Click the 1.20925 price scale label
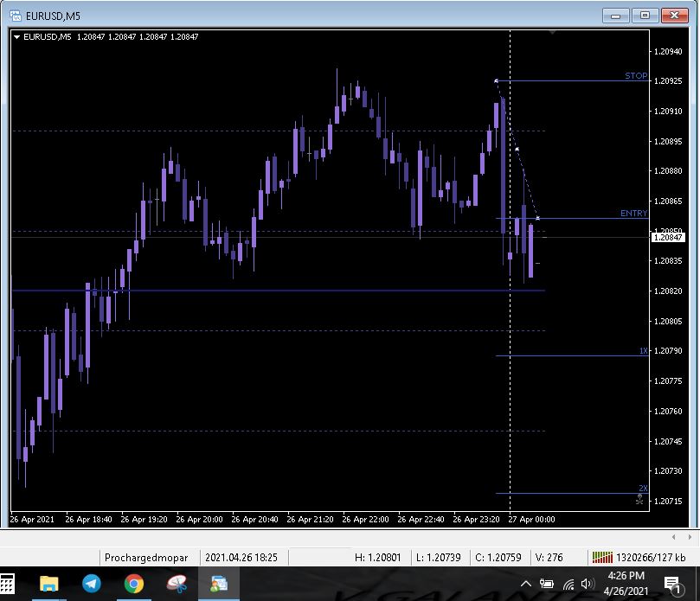This screenshot has height=601, width=700. pos(668,81)
